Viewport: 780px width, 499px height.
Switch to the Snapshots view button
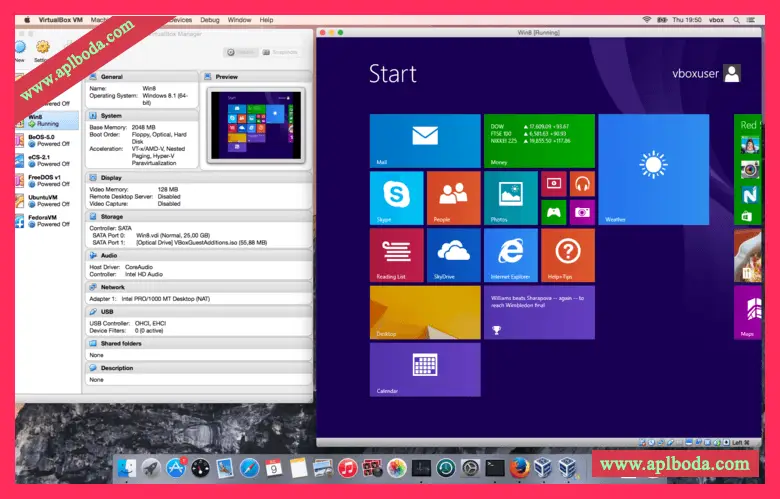click(280, 52)
